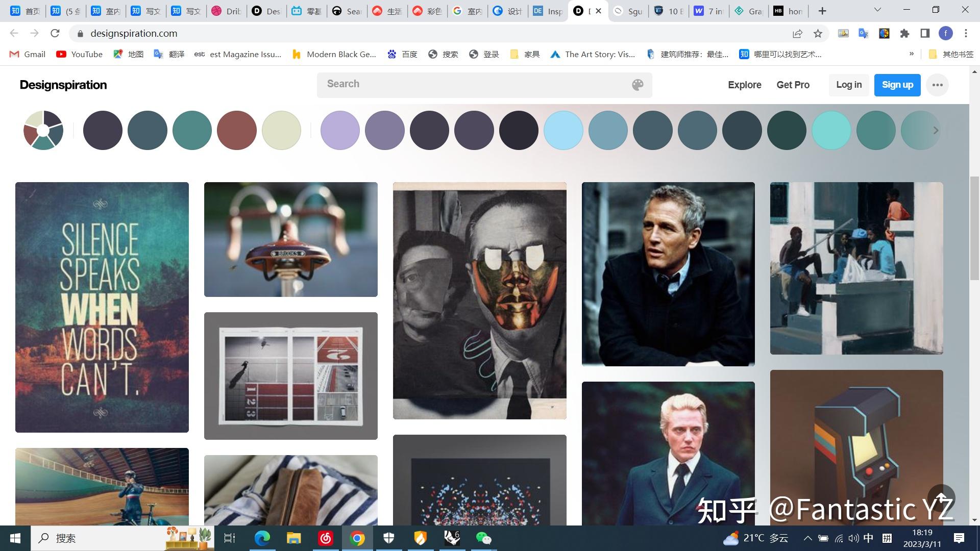Open a new browser tab with plus
Screen dimensions: 980x551
coord(822,11)
